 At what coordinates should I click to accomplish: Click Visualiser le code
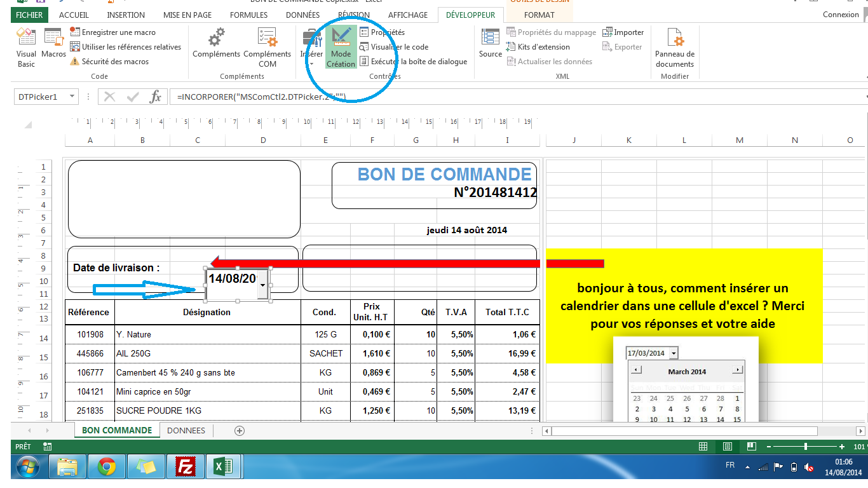(394, 47)
